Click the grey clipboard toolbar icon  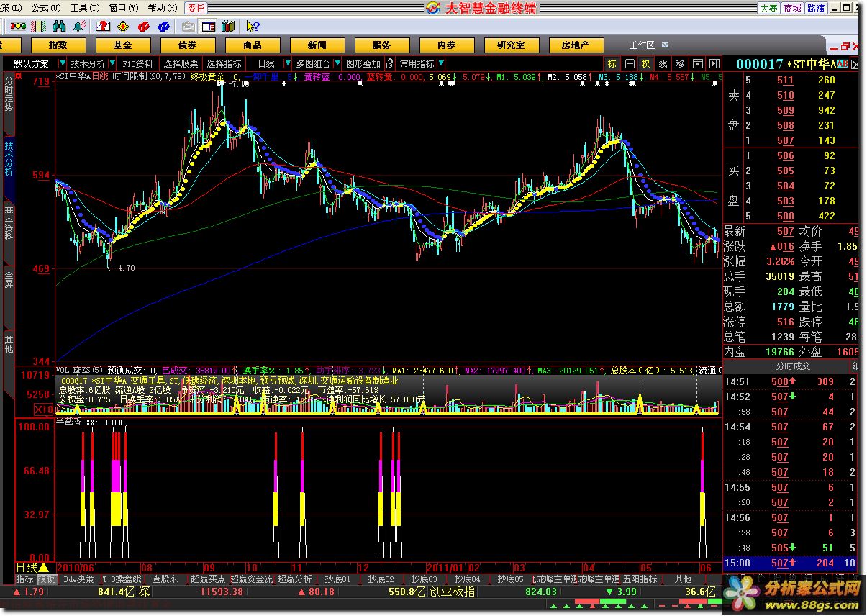click(189, 27)
